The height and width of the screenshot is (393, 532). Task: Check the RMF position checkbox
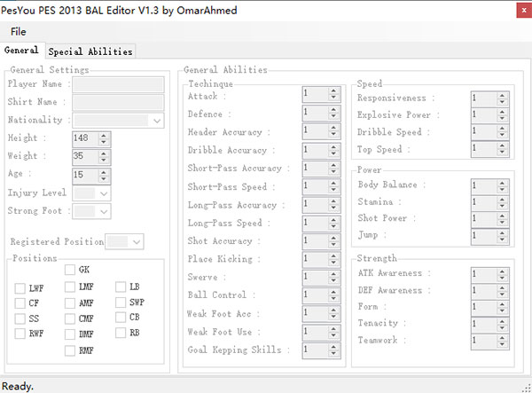click(x=70, y=350)
